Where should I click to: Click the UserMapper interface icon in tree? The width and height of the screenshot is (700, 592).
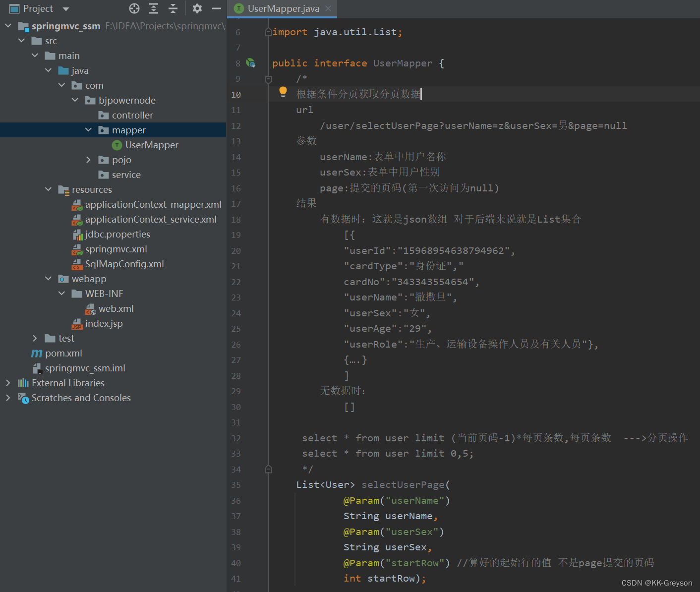pyautogui.click(x=117, y=145)
